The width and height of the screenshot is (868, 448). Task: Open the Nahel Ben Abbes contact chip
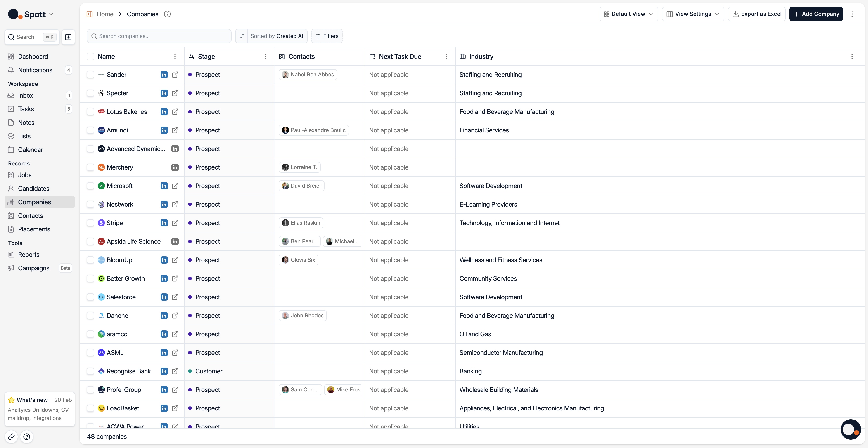pyautogui.click(x=308, y=75)
